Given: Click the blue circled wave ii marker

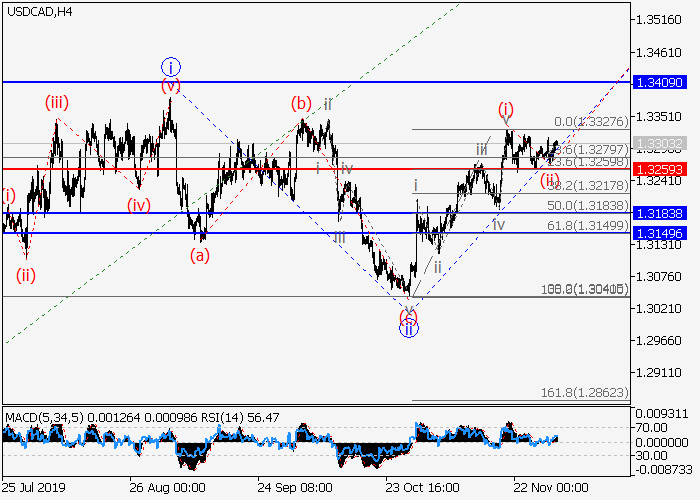Looking at the screenshot, I should (409, 327).
